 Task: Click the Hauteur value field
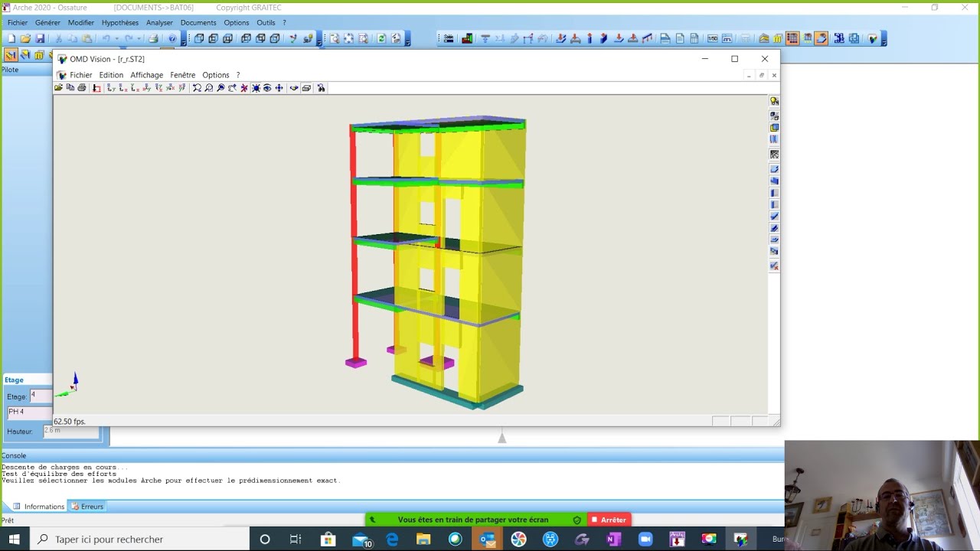(x=71, y=432)
